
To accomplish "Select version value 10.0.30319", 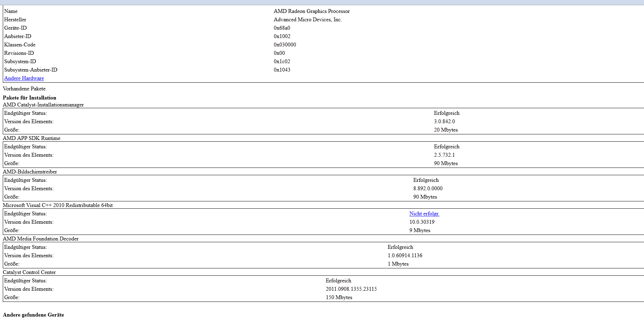I will [x=422, y=222].
